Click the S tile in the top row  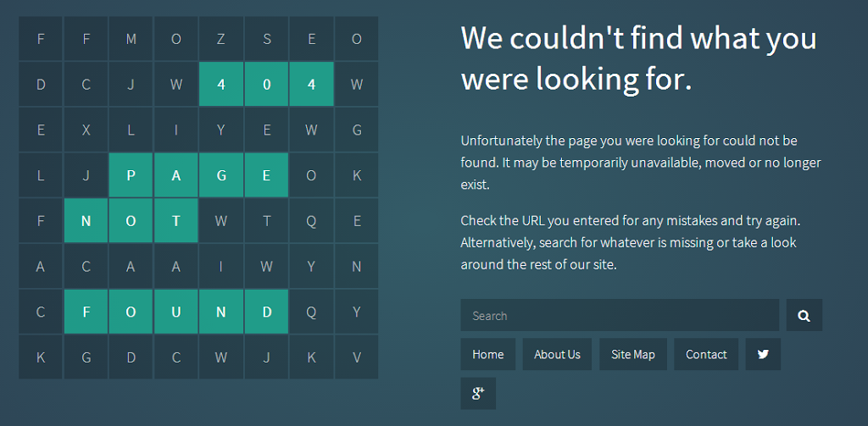[266, 39]
